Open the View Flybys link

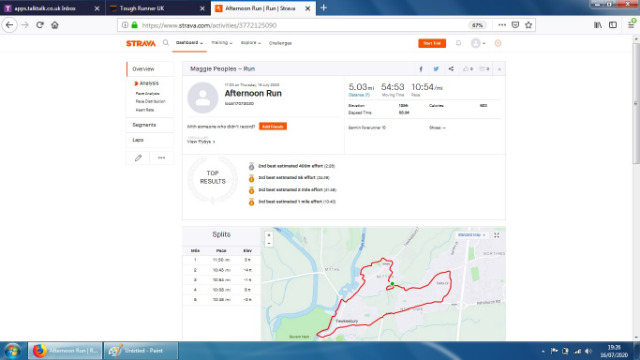pos(201,142)
